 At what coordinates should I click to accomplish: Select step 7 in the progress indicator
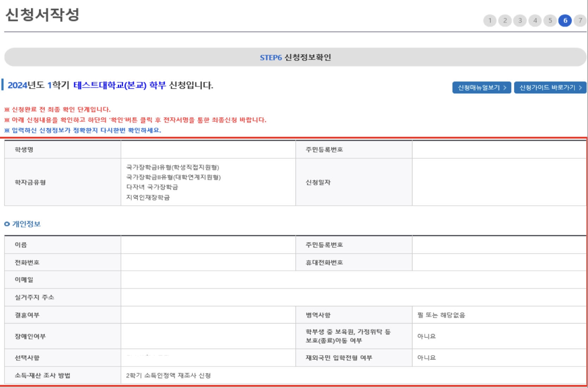[x=580, y=20]
